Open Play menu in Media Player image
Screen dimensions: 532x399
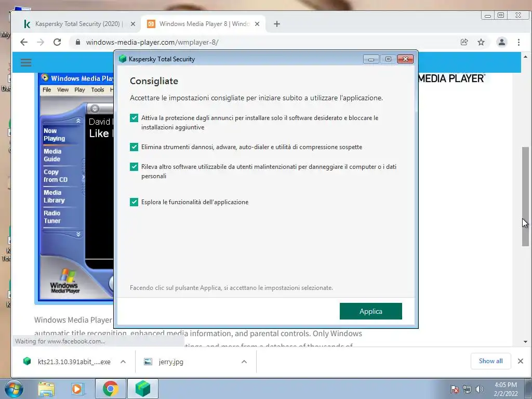79,90
